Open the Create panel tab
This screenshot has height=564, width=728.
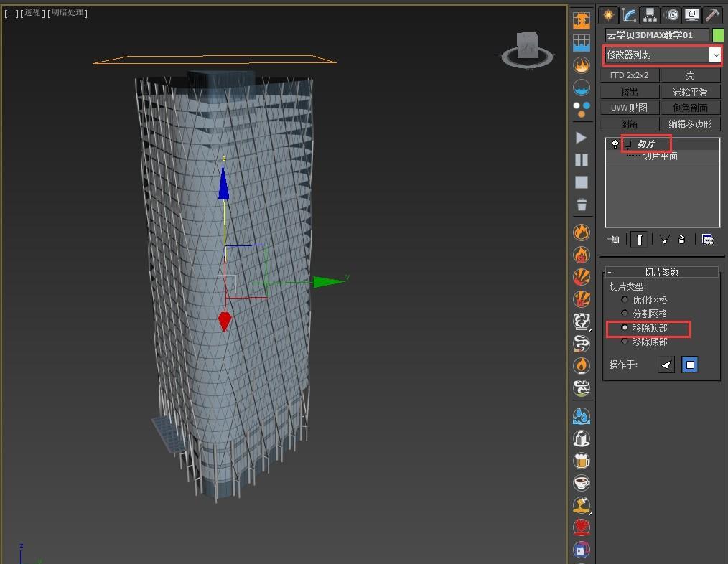click(608, 15)
